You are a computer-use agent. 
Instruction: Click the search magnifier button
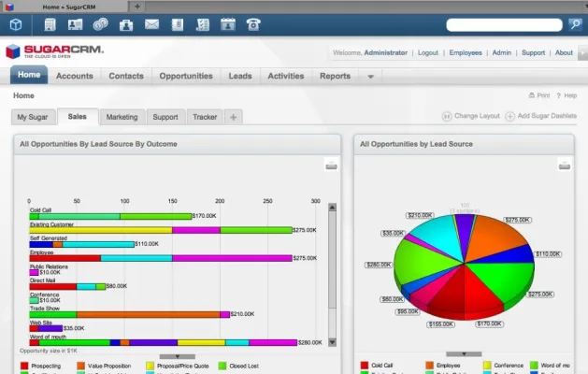[575, 24]
